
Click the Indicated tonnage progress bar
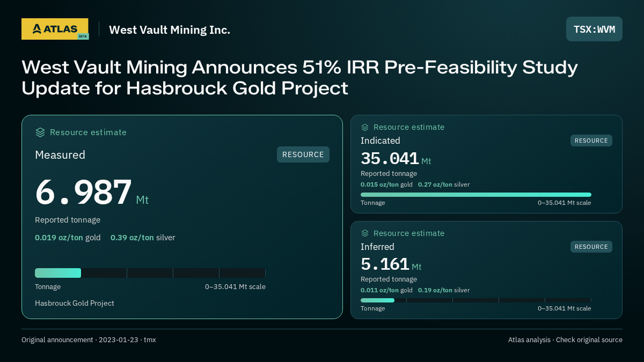tap(476, 195)
